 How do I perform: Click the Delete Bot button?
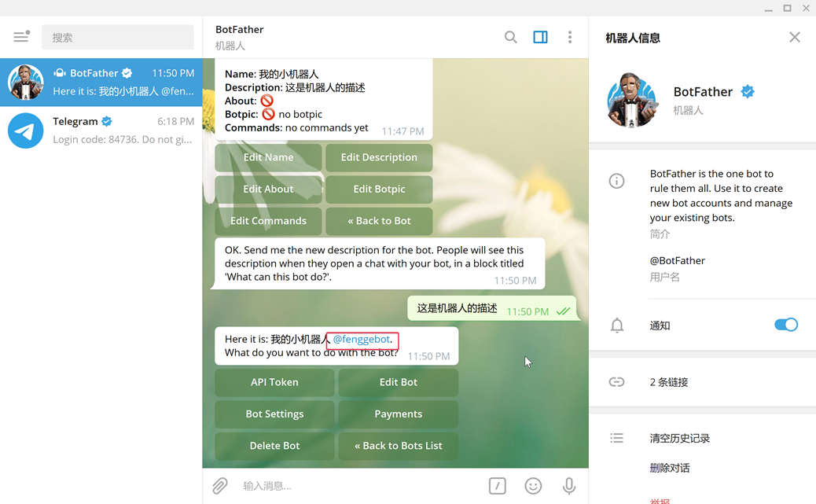(275, 446)
